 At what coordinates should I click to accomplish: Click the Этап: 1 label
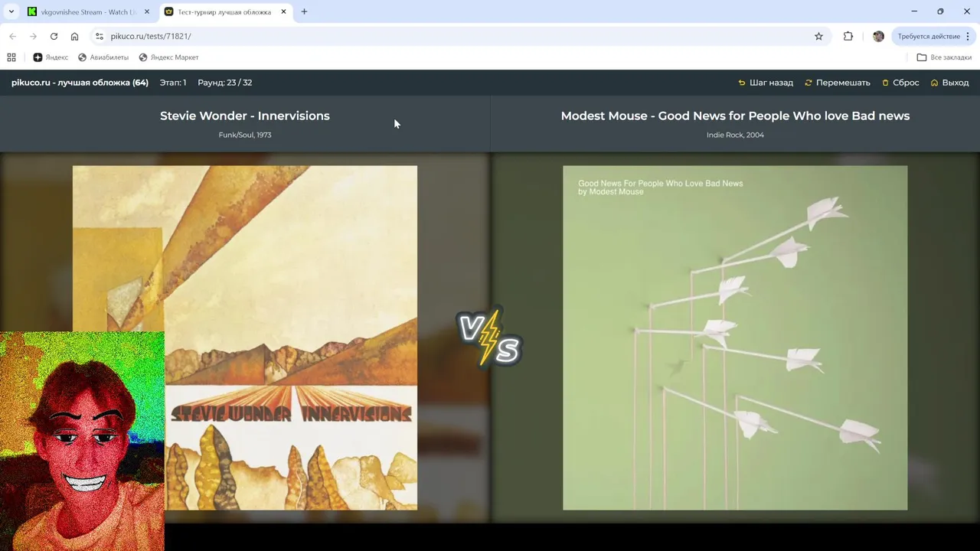point(173,83)
